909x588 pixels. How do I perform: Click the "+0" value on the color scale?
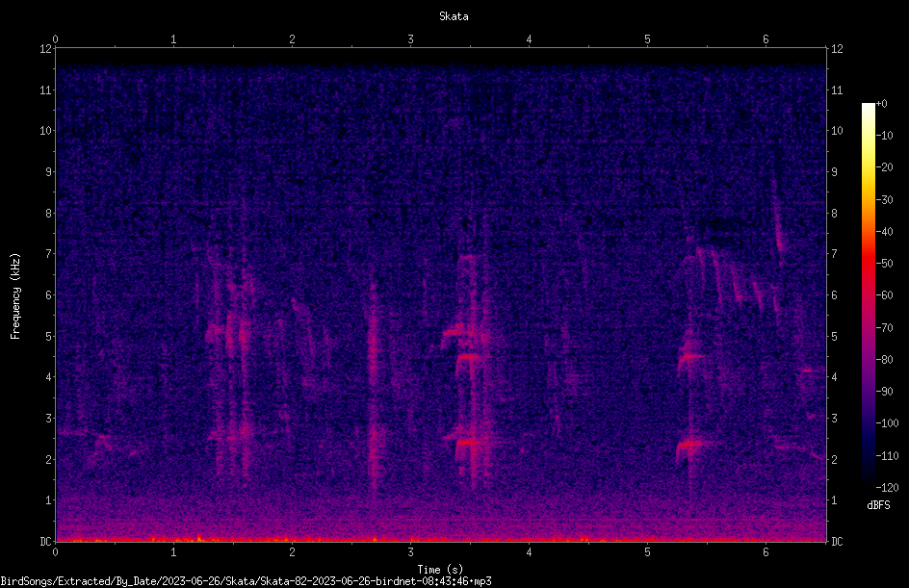pos(881,104)
